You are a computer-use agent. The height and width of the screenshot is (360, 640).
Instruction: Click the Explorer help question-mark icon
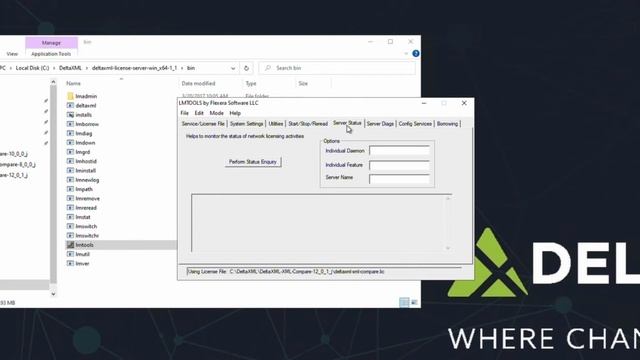point(416,53)
